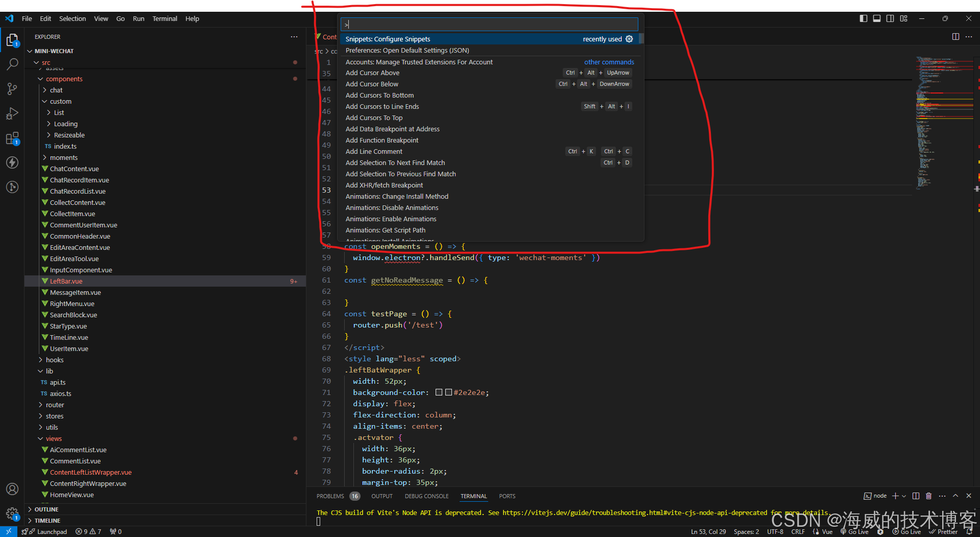Open the Help menu
Screen dimensions: 980x537
pos(192,18)
